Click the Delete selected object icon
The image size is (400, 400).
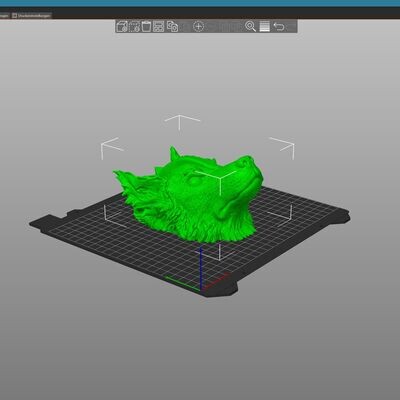point(134,26)
